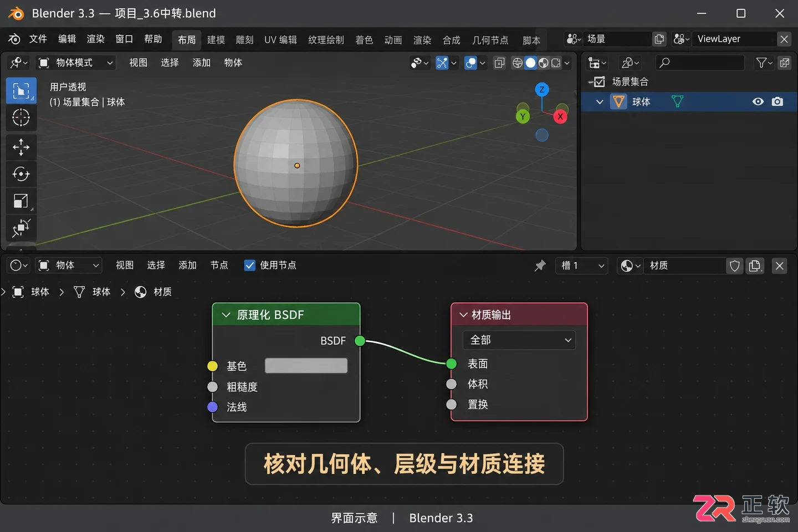798x532 pixels.
Task: Click the Z axis gizmo handle
Action: coord(542,89)
